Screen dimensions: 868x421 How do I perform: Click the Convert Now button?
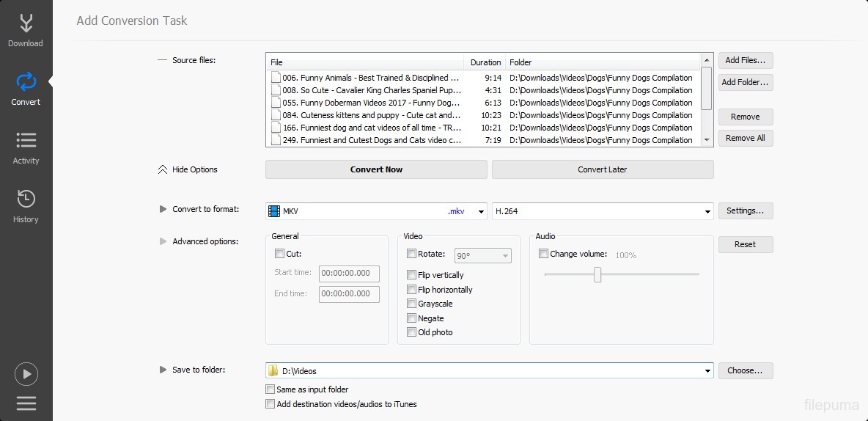pyautogui.click(x=376, y=169)
